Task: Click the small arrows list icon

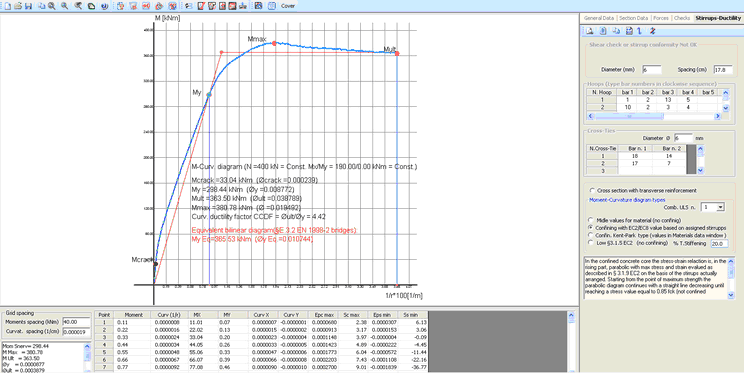Action: pyautogui.click(x=189, y=6)
